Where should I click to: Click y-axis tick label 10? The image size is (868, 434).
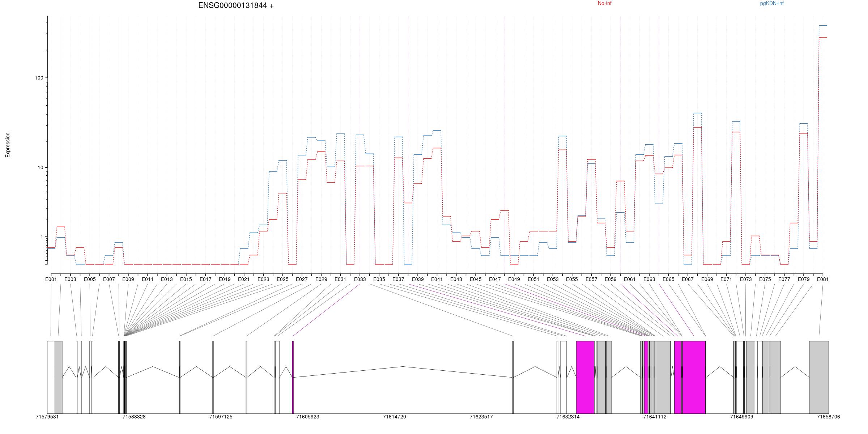(x=40, y=167)
